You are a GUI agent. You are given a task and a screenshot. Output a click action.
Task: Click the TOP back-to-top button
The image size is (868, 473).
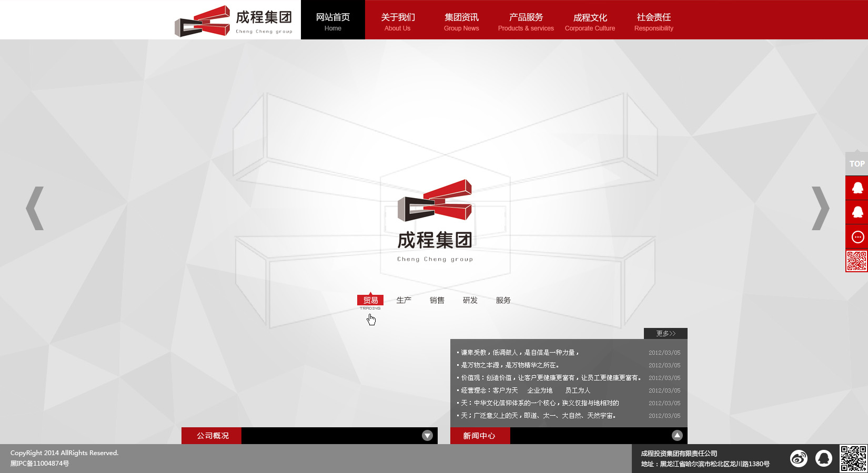(856, 163)
